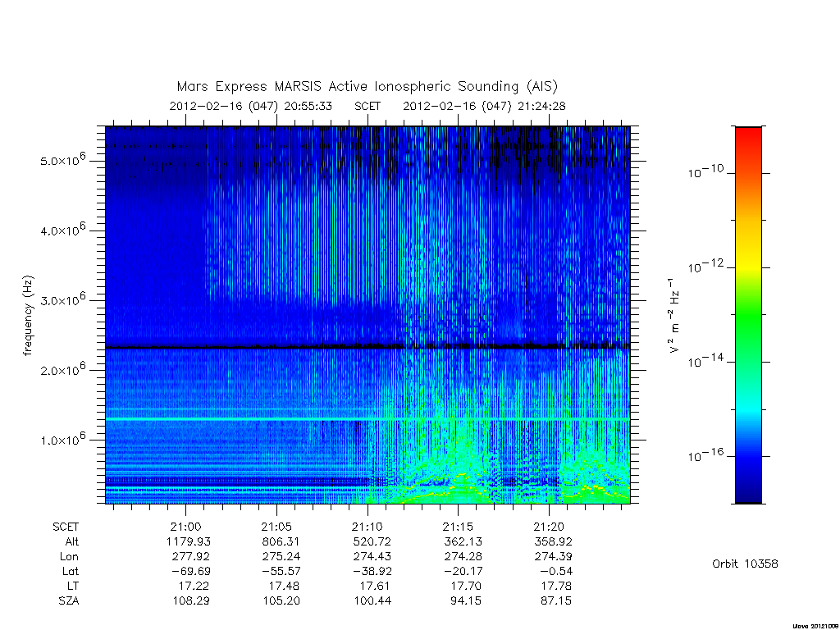Screen dimensions: 840x630
Task: Click SZA value 108.29
Action: click(190, 601)
